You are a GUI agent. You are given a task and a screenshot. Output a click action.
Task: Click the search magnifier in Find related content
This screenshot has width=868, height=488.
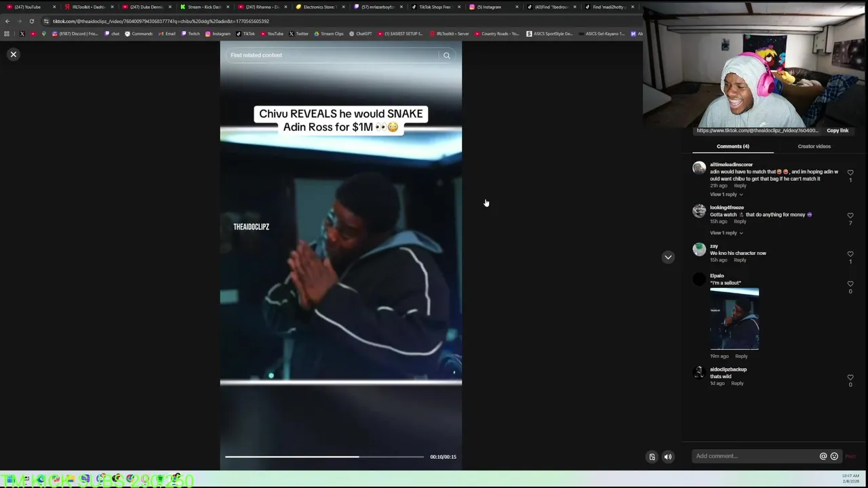coord(446,56)
